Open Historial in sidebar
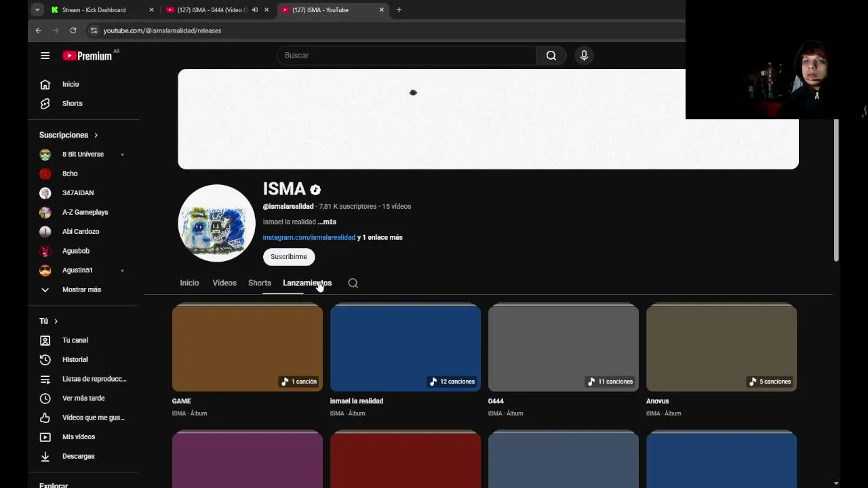Viewport: 868px width, 488px height. (75, 360)
